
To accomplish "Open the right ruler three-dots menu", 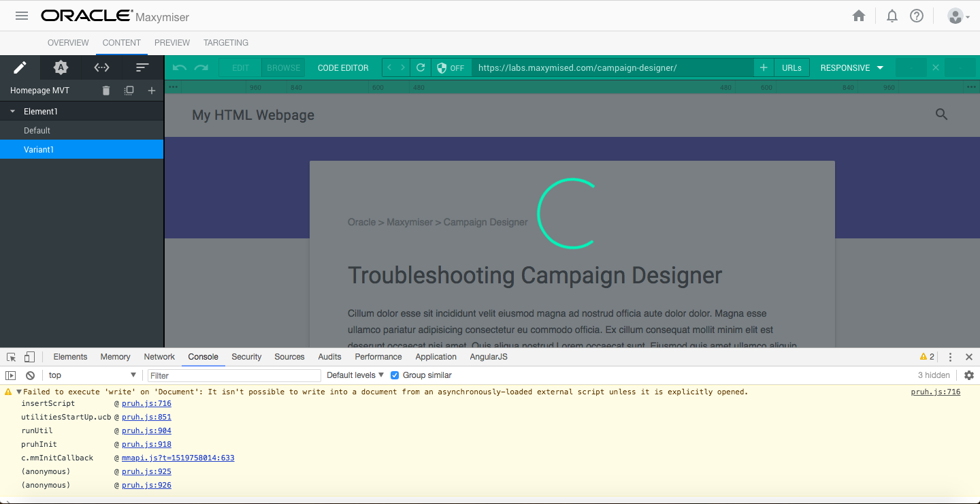I will [970, 86].
